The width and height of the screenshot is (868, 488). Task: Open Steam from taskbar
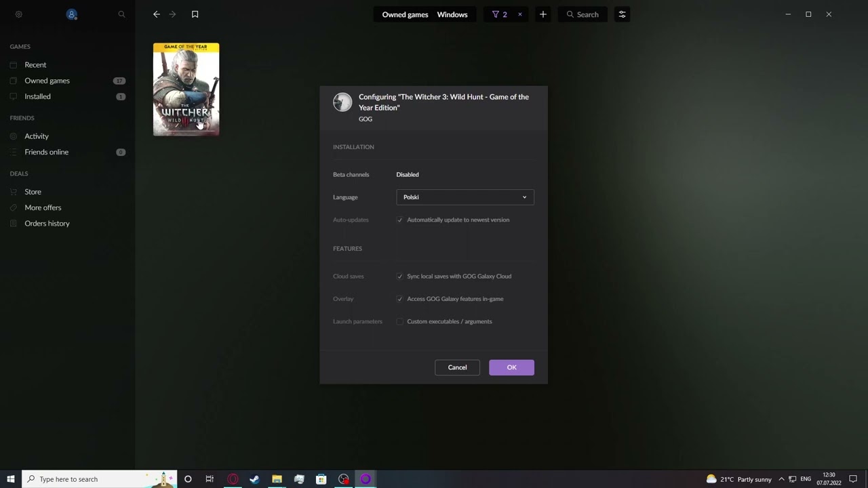254,479
